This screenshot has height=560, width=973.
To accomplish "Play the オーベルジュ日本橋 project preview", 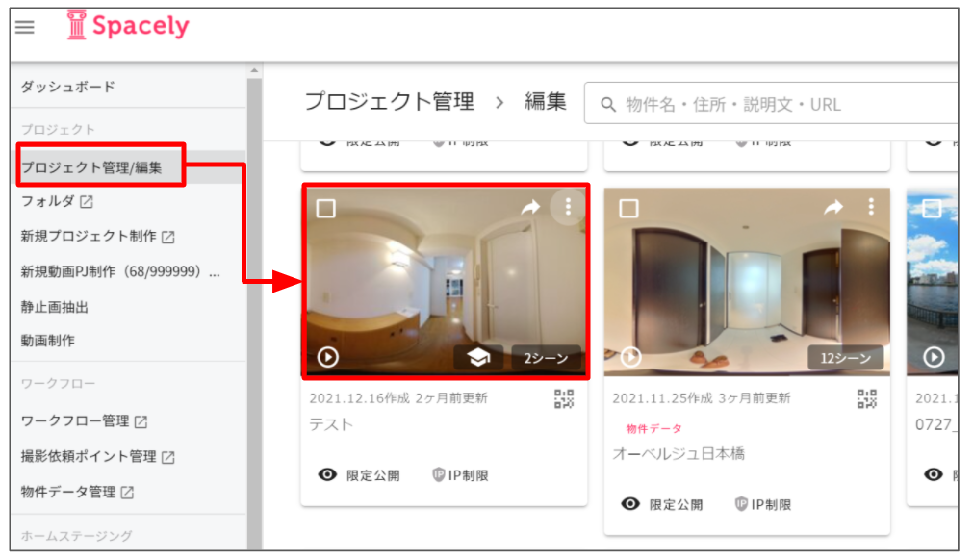I will tap(631, 357).
